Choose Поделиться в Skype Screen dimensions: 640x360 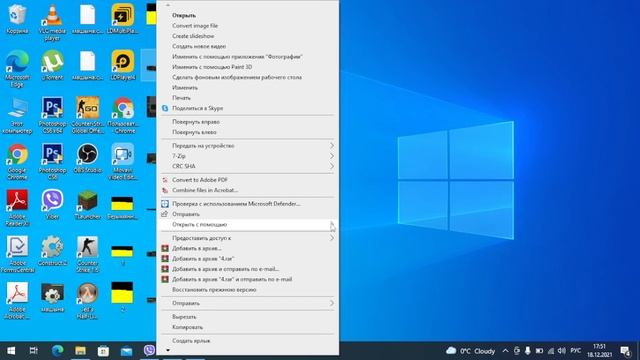click(248, 108)
